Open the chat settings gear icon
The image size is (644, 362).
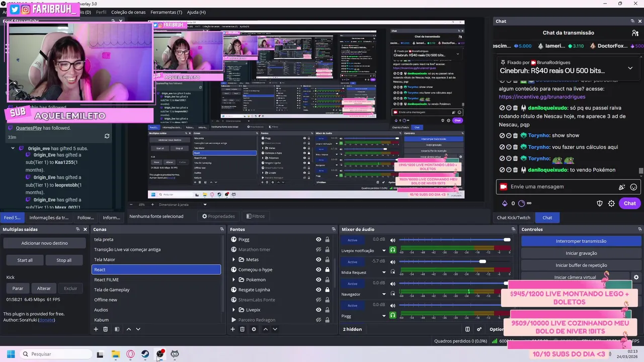[x=611, y=203]
